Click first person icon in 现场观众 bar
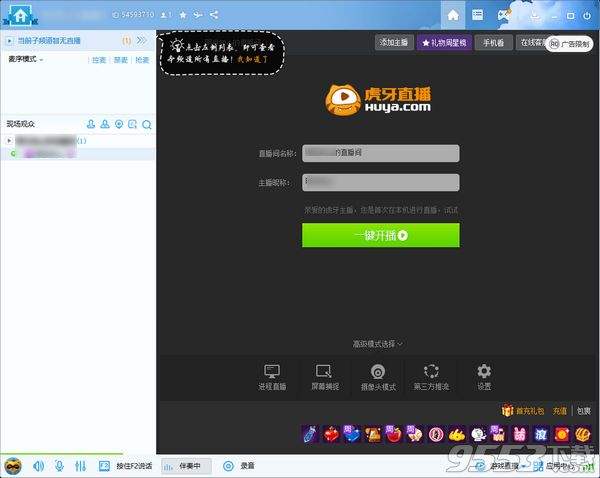This screenshot has height=478, width=600. point(91,124)
